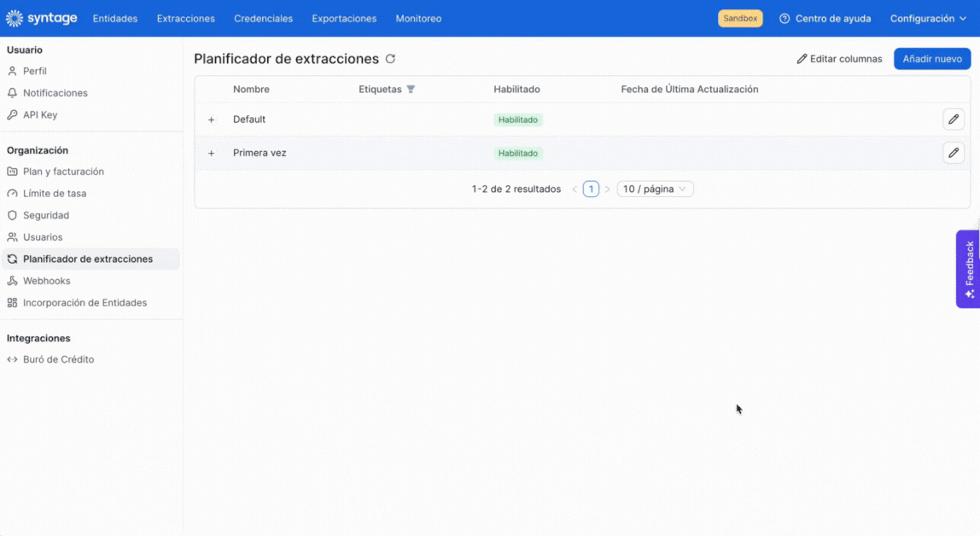Expand the Primera vez row
The height and width of the screenshot is (536, 980).
211,153
